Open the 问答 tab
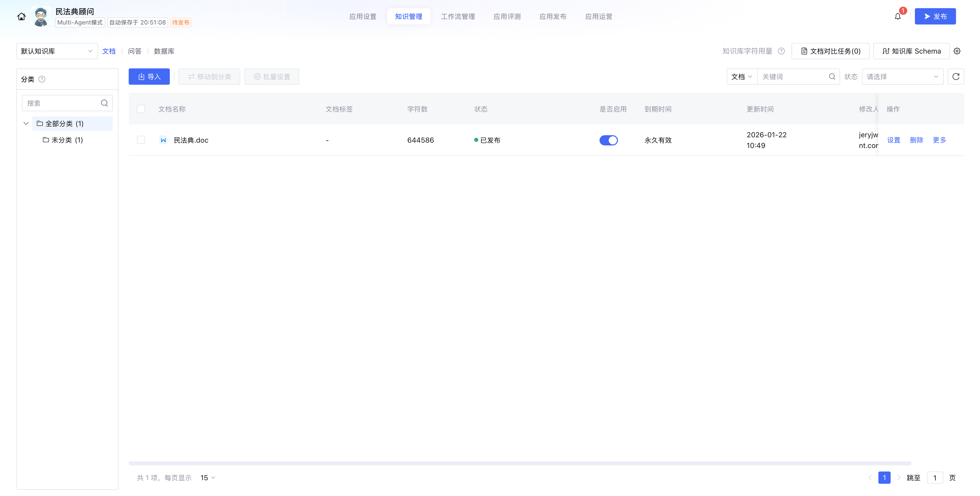The image size is (980, 496). point(135,51)
